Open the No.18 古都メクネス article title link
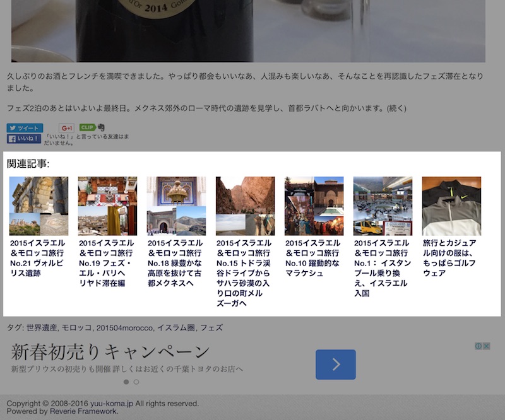The image size is (505, 420). coord(175,263)
